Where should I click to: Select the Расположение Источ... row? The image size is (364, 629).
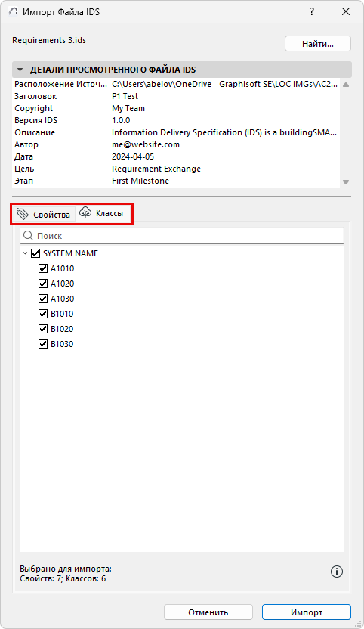176,84
